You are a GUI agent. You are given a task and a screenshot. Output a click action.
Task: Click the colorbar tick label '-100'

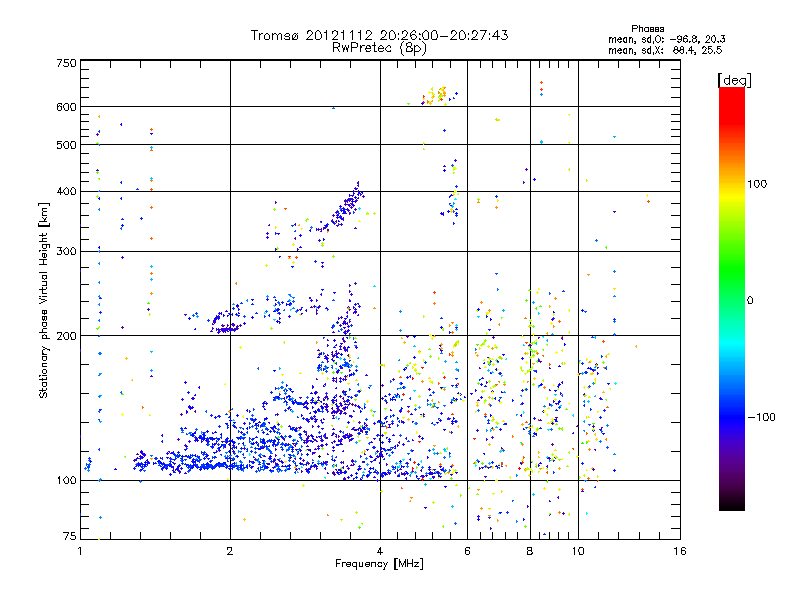click(761, 417)
